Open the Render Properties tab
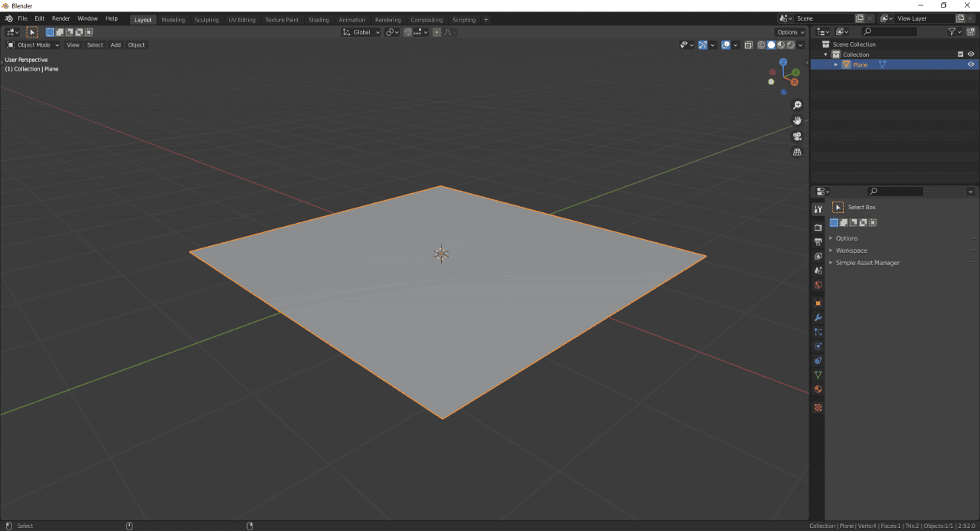The width and height of the screenshot is (980, 531). click(x=818, y=225)
